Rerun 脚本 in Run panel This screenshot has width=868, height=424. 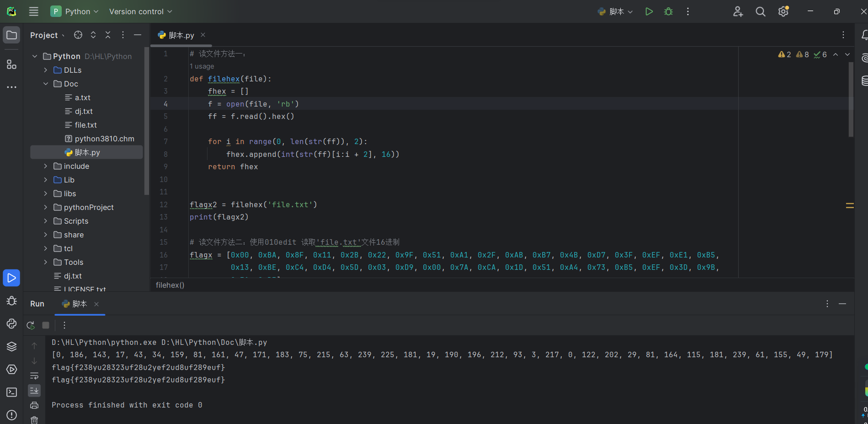pyautogui.click(x=31, y=325)
